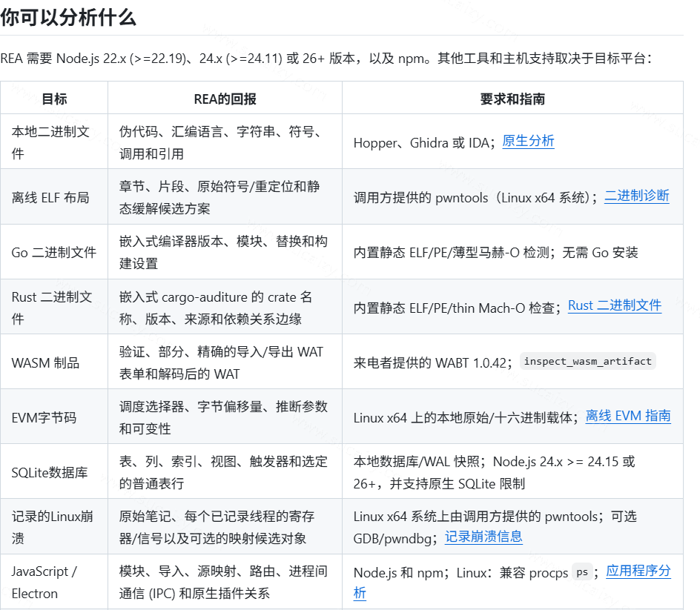Viewport: 700px width, 610px height.
Task: Open the 离线 EVM 指南 link
Action: [x=627, y=416]
